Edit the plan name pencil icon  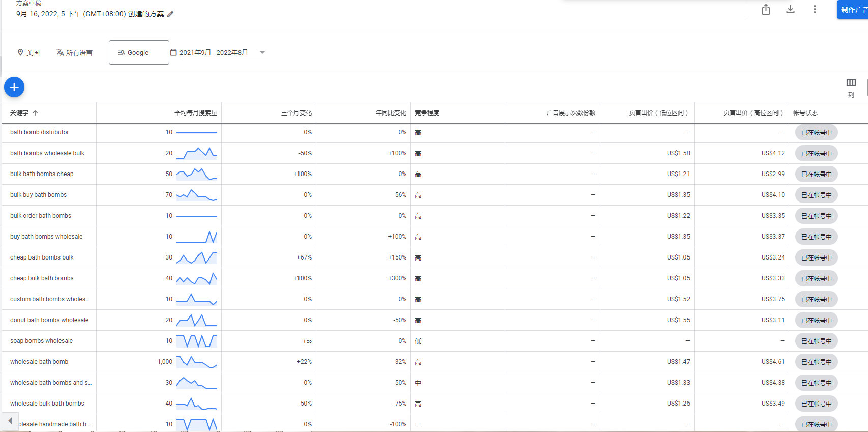coord(170,14)
